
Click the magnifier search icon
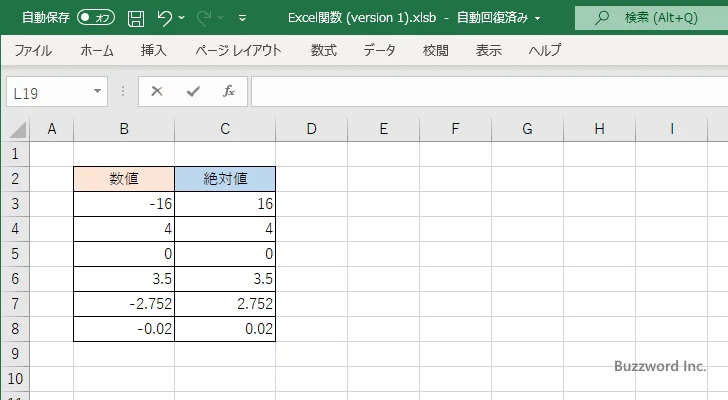pyautogui.click(x=602, y=18)
